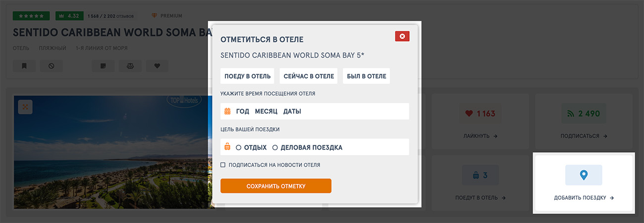Click the orange suitcase icon in the dialog
The image size is (644, 223).
(227, 147)
